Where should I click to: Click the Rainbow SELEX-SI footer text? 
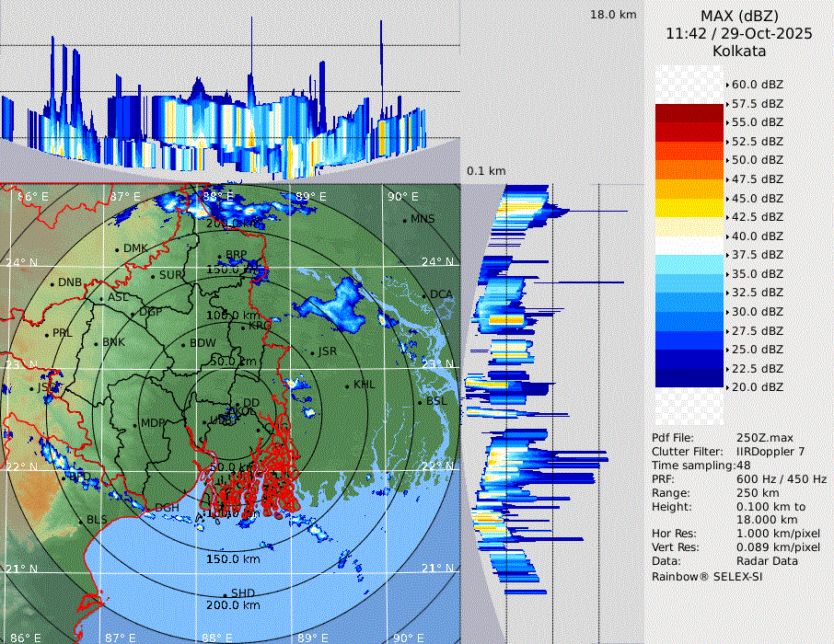707,576
